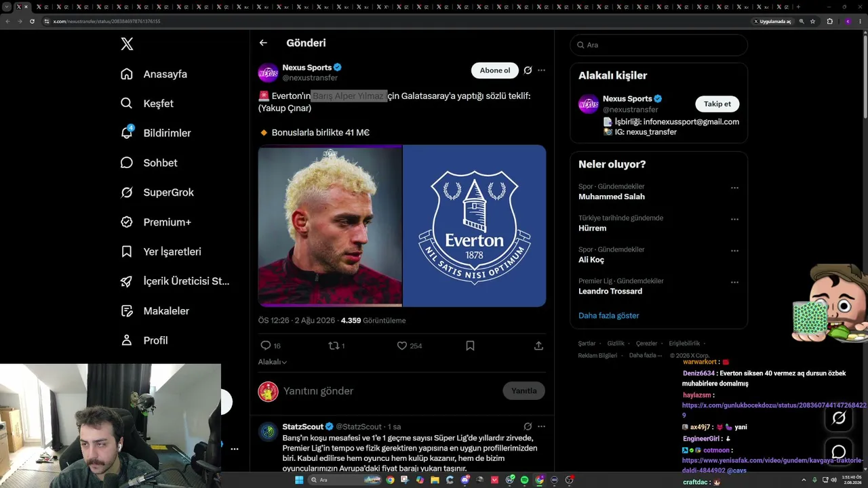Expand the footer Daha fazla menu
This screenshot has width=868, height=488.
[646, 355]
